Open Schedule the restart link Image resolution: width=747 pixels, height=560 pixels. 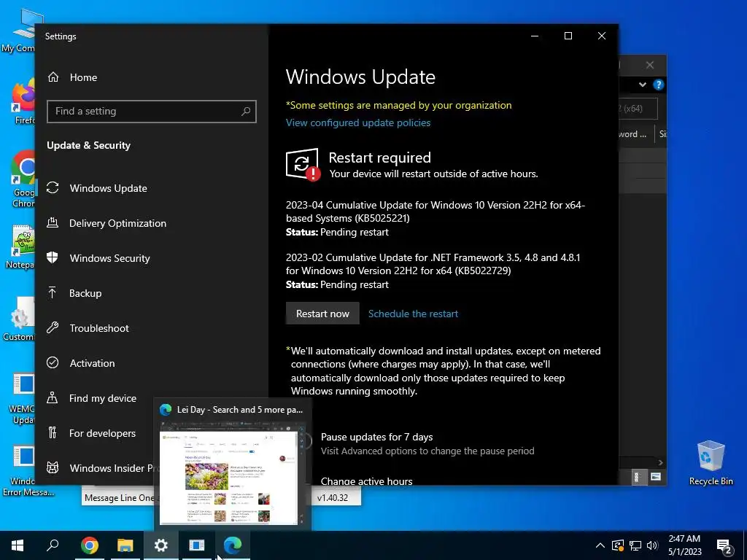pyautogui.click(x=413, y=314)
